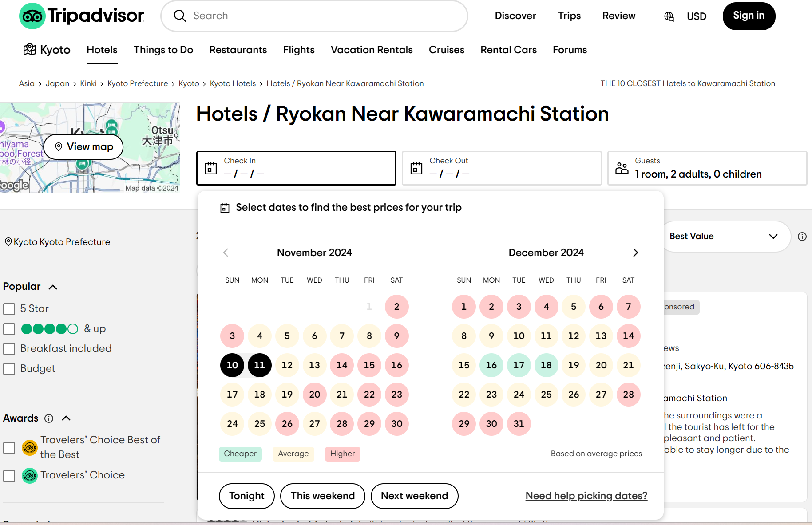This screenshot has width=812, height=525.
Task: Open Need help picking dates link
Action: pyautogui.click(x=586, y=496)
